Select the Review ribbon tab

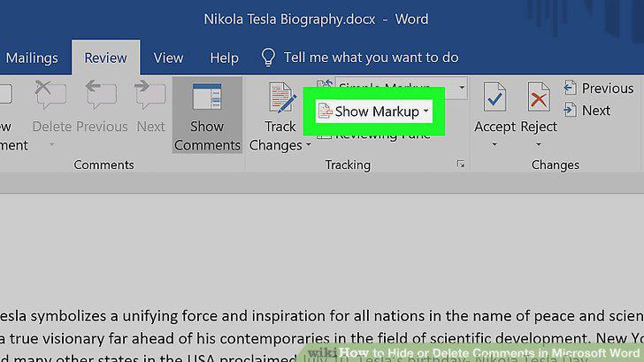click(105, 58)
